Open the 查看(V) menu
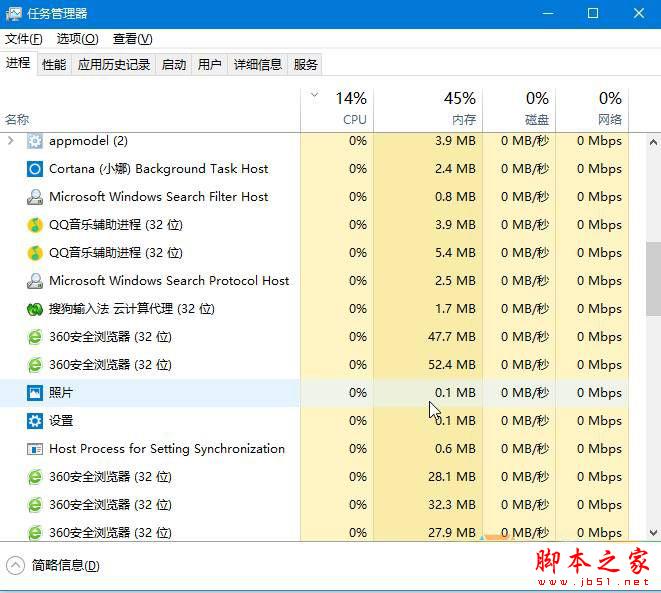The width and height of the screenshot is (661, 593). point(132,39)
